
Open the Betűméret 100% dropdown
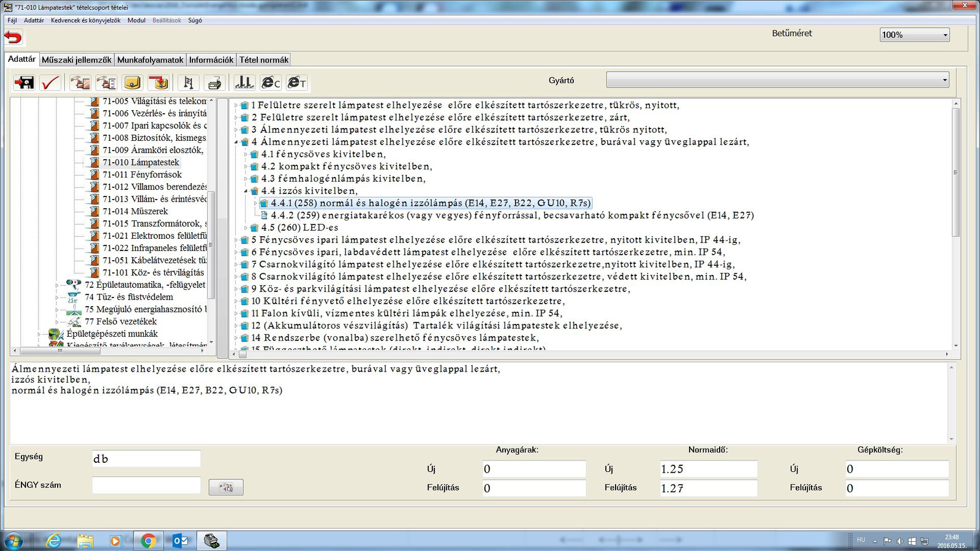914,35
